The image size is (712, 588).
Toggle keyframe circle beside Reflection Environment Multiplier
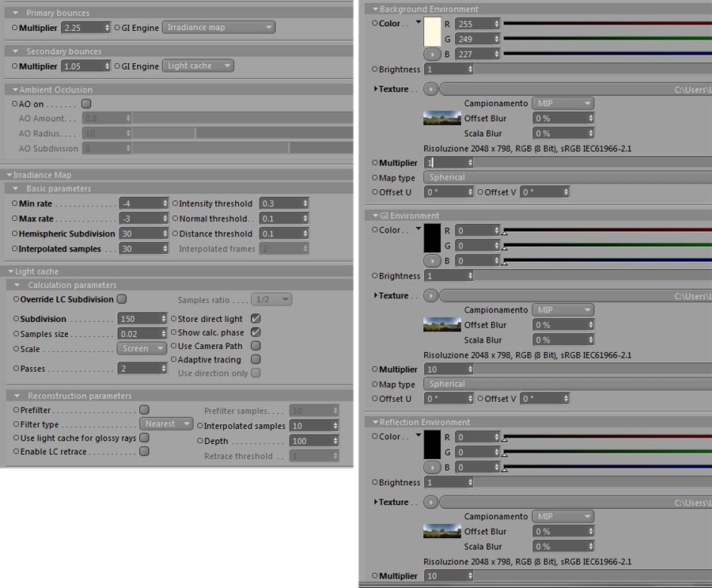375,575
